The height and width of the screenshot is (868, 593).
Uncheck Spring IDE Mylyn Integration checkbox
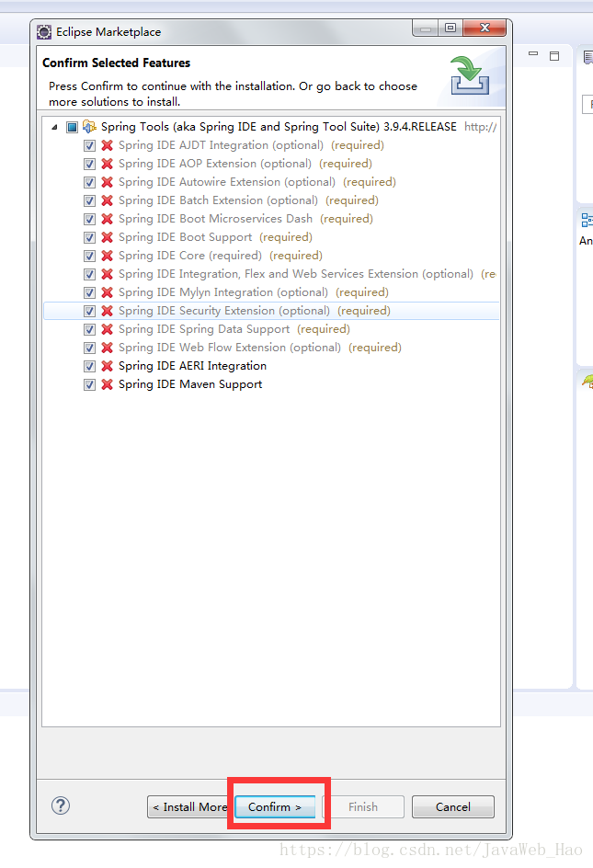[89, 292]
